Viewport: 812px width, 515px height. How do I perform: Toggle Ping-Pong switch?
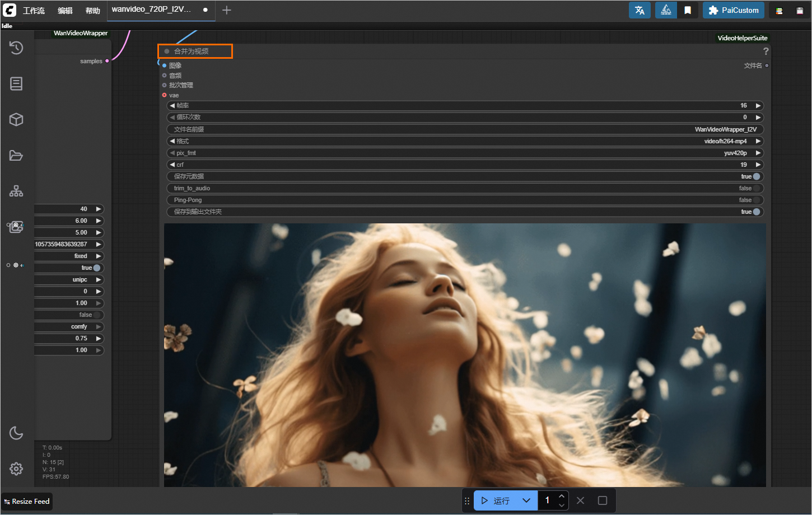coord(757,200)
